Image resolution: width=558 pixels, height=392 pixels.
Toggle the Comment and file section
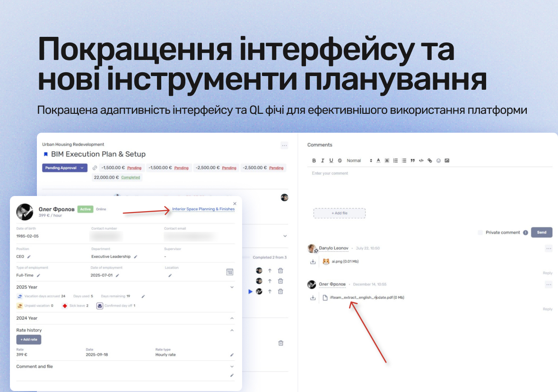pyautogui.click(x=232, y=366)
